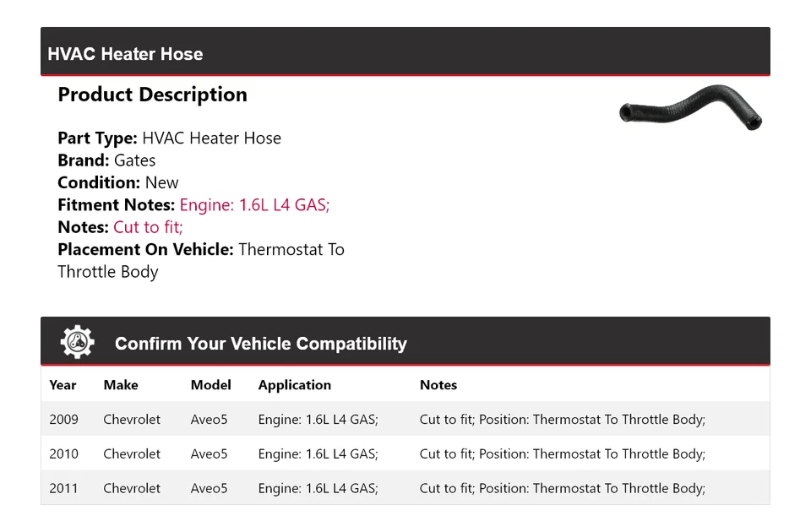The image size is (811, 532).
Task: Click the Year column header
Action: 63,385
